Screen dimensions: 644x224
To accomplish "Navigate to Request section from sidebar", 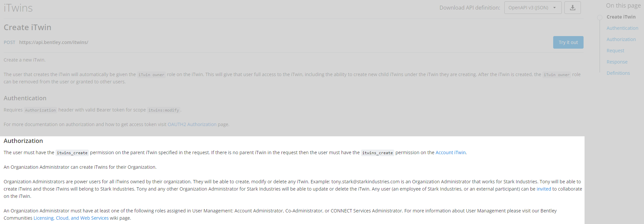I will click(615, 51).
